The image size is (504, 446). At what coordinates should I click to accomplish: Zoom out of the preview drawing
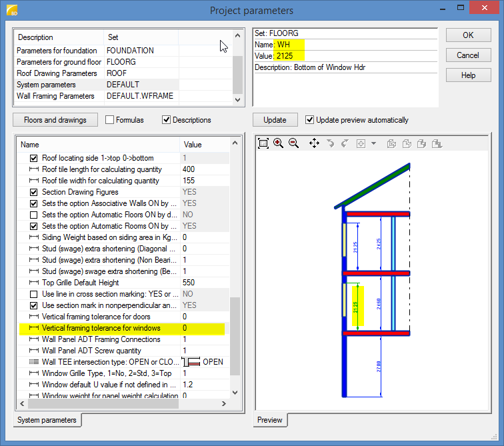[x=293, y=143]
